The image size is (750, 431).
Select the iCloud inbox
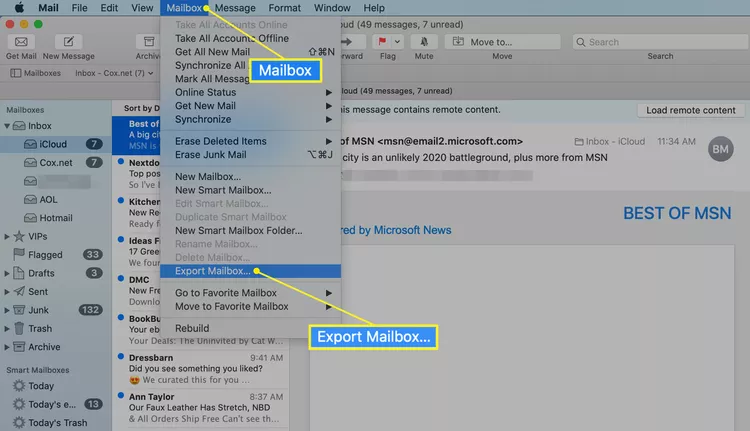[x=55, y=144]
